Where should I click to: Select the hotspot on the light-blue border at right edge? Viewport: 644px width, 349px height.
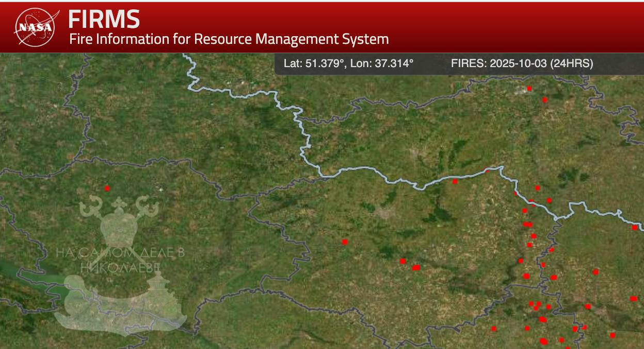pyautogui.click(x=635, y=227)
